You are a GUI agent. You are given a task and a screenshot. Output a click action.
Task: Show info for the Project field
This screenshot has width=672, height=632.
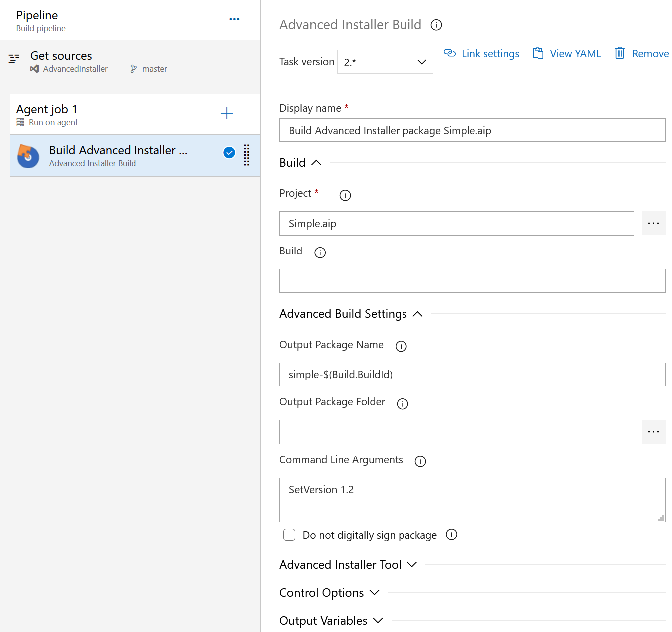click(x=345, y=195)
